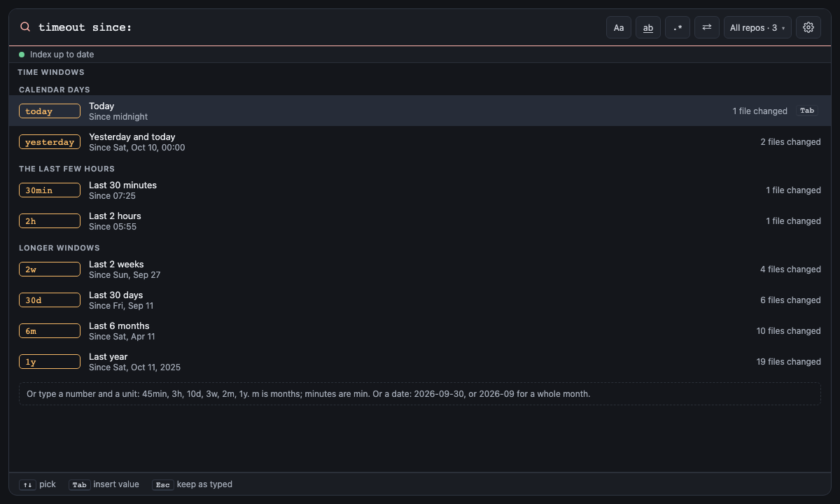Toggle regular expression mode (.*)
The image size is (840, 504).
pyautogui.click(x=678, y=27)
